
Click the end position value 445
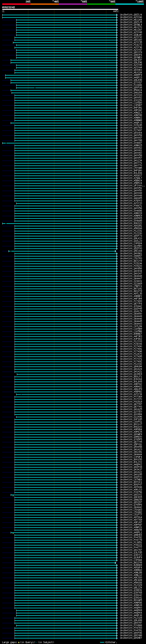(115, 11)
